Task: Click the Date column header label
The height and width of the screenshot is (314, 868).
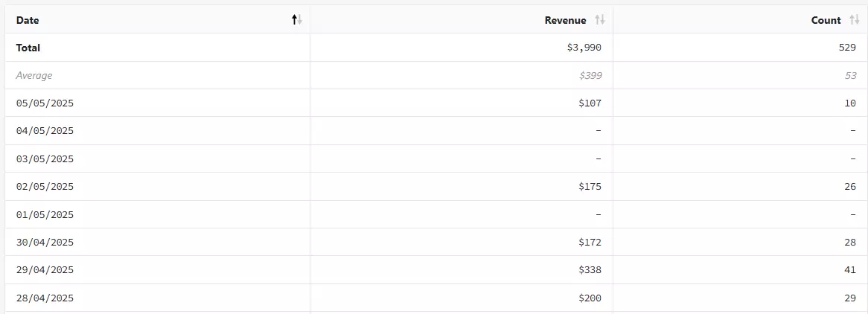Action: coord(27,20)
